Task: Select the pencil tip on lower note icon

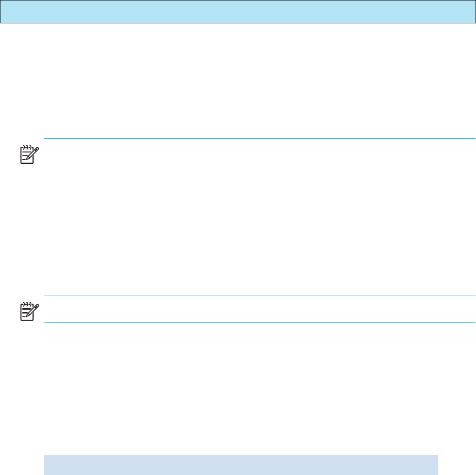Action: pos(28,315)
